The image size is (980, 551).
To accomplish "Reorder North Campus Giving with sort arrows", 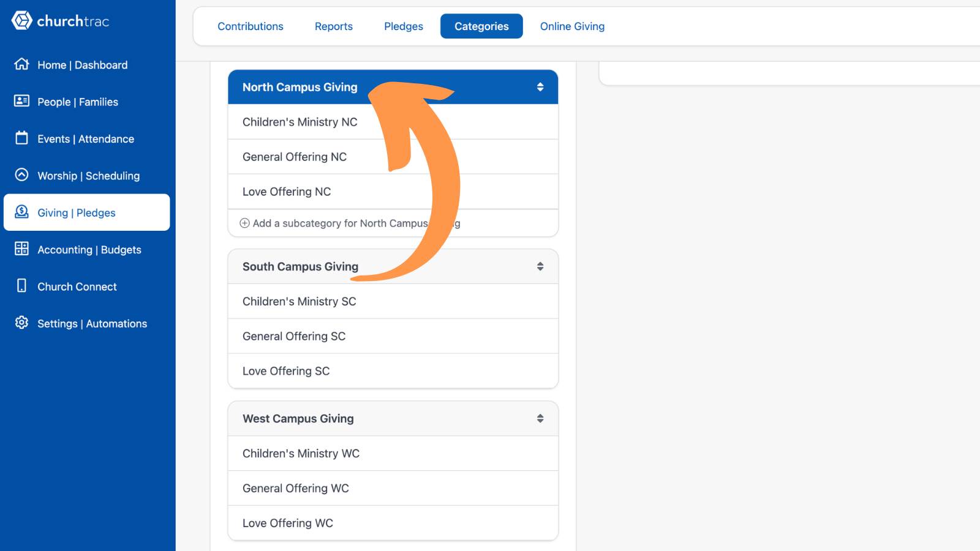I will click(540, 87).
